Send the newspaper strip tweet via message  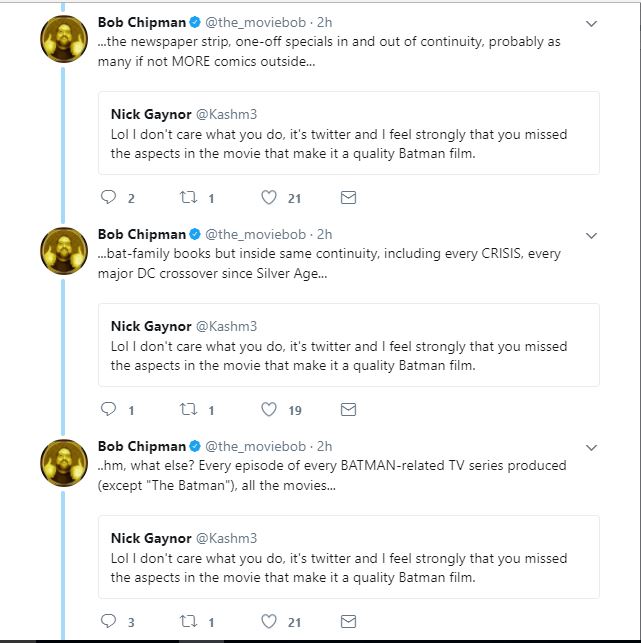point(348,198)
